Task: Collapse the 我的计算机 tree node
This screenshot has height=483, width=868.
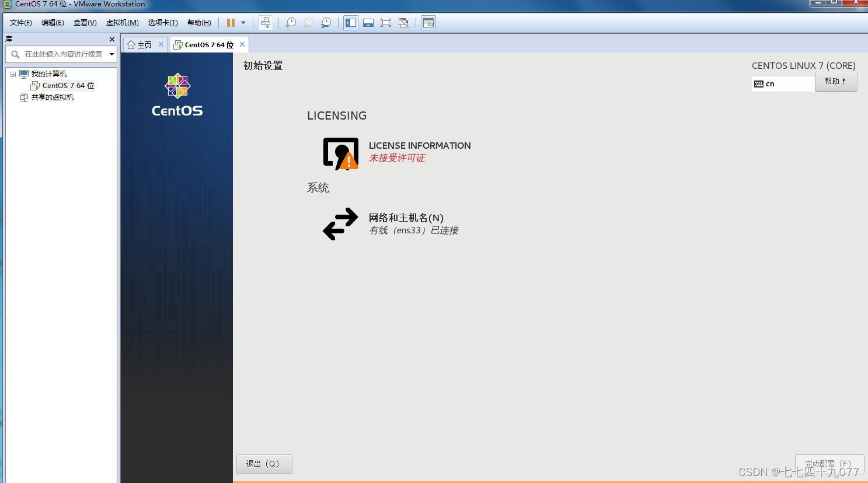Action: 13,73
